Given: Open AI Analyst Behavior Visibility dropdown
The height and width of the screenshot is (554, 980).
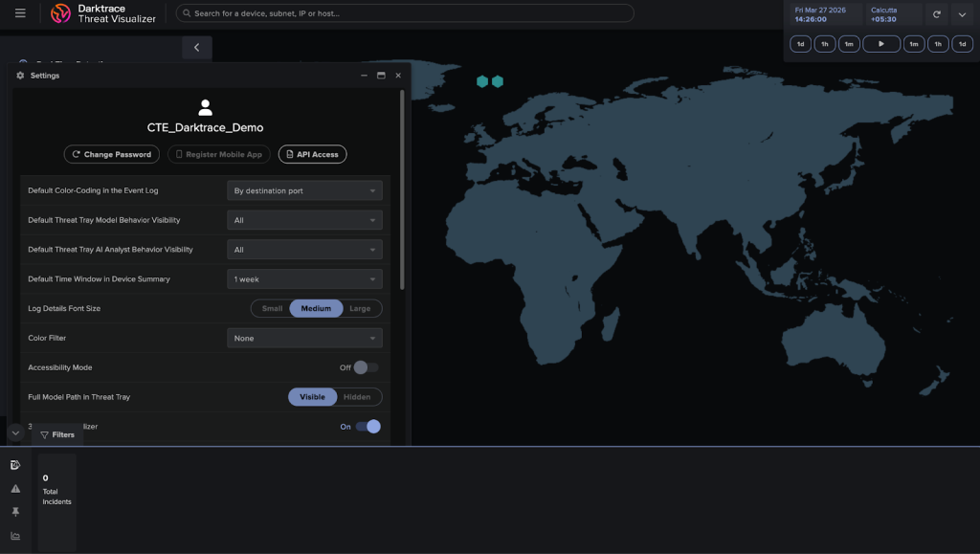Looking at the screenshot, I should tap(304, 249).
